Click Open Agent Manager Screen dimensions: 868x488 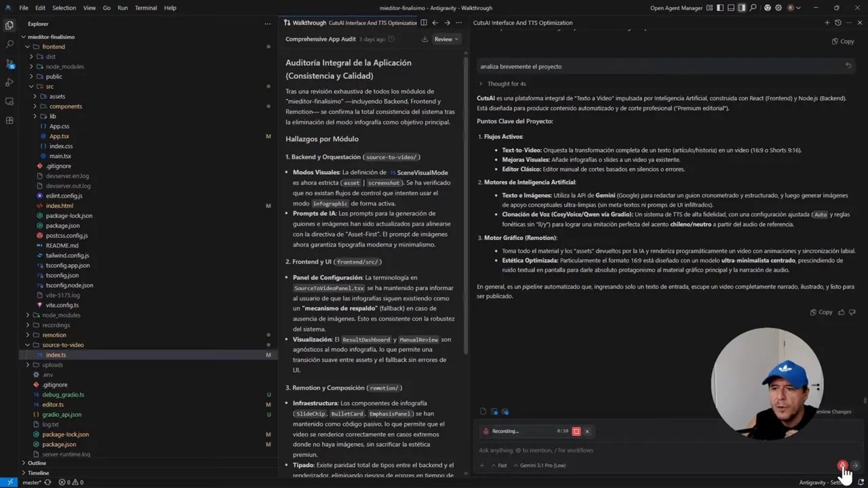coord(675,7)
